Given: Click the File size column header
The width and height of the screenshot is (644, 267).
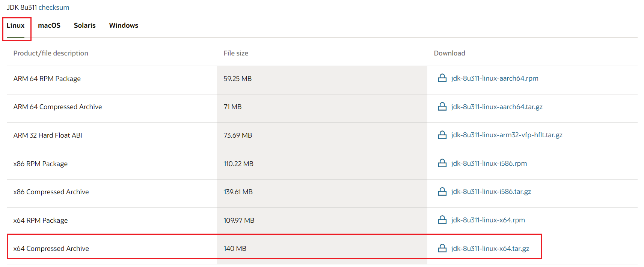Looking at the screenshot, I should [x=236, y=53].
